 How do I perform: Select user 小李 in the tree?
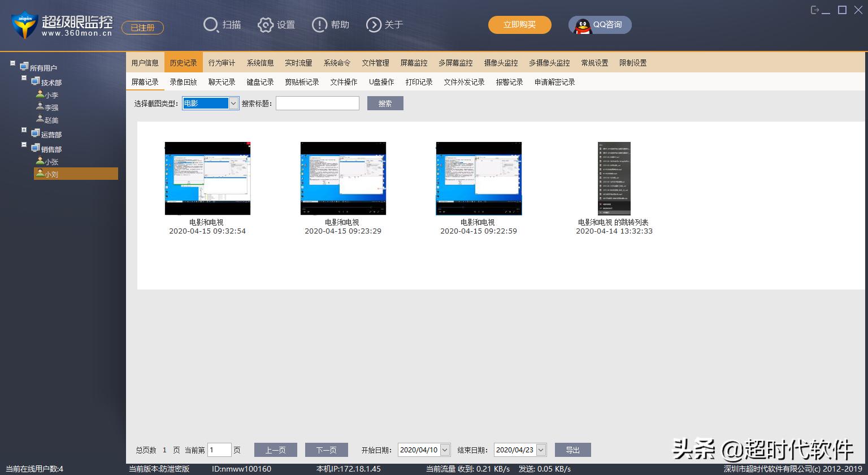51,95
